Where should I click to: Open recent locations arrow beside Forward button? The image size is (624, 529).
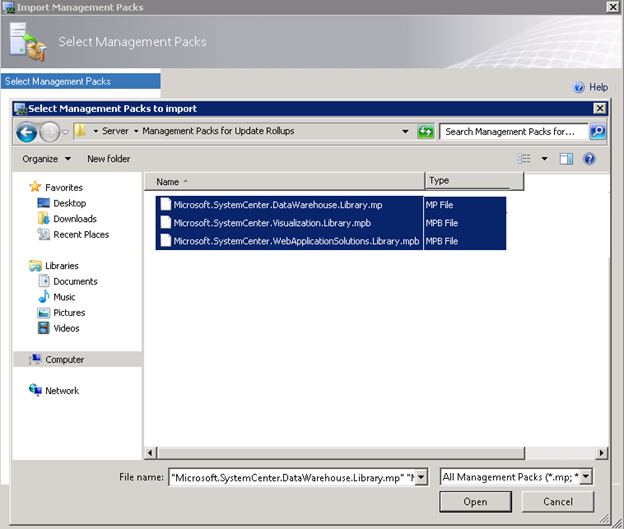[x=66, y=132]
